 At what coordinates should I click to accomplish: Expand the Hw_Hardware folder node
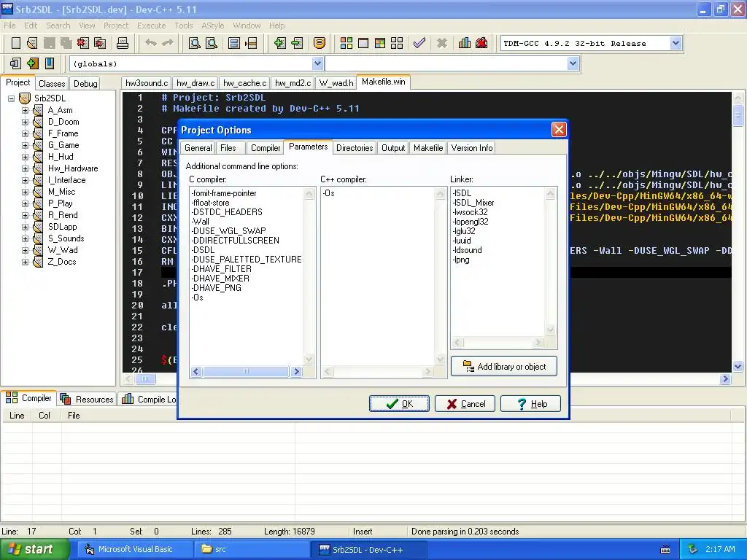[x=25, y=168]
